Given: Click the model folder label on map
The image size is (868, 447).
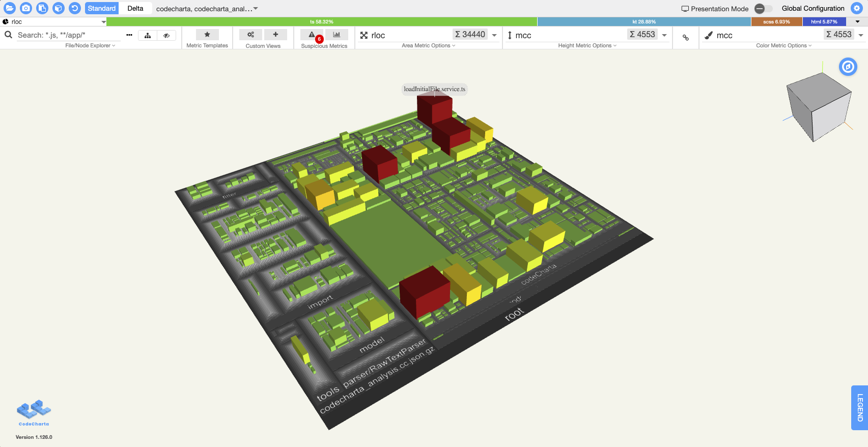Looking at the screenshot, I should click(x=372, y=345).
